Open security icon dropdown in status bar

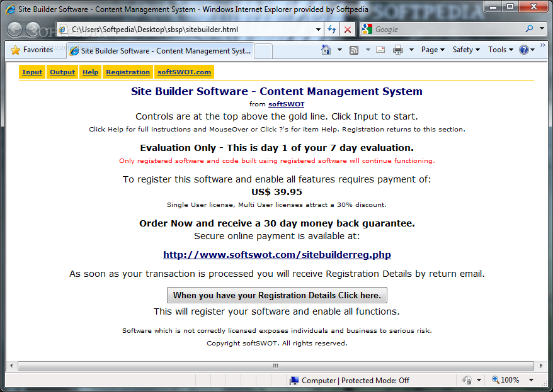tap(479, 380)
